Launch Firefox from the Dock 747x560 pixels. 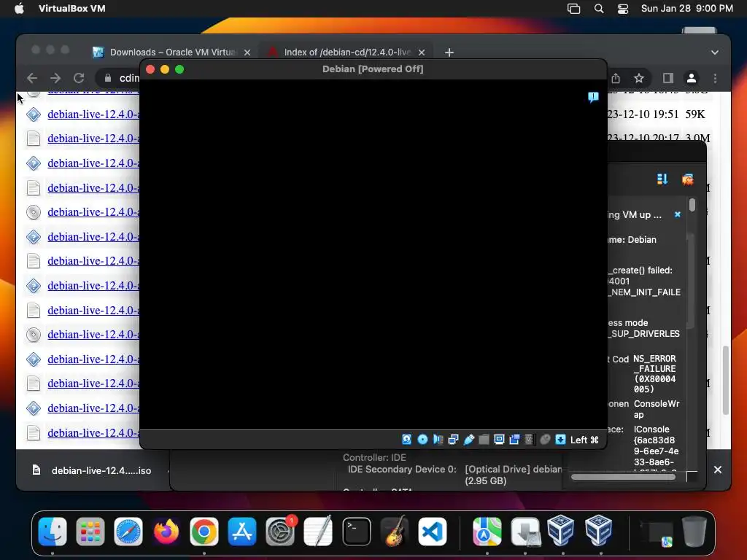click(x=166, y=532)
